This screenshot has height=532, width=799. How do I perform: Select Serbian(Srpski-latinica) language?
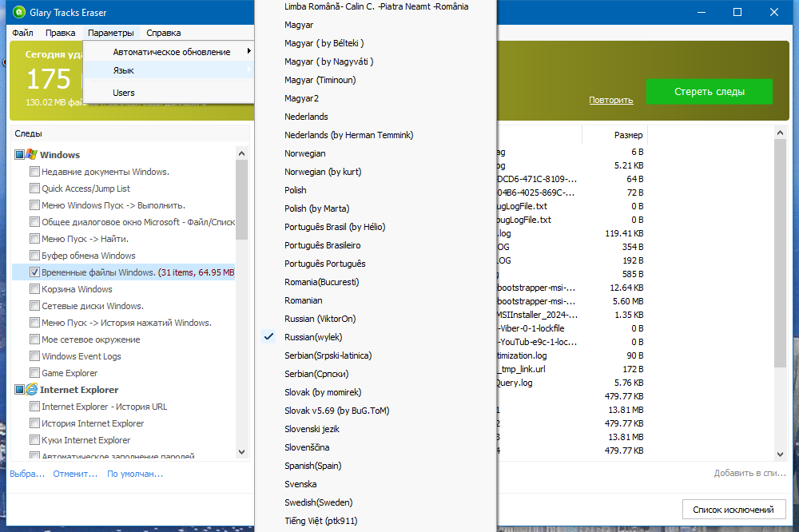376,355
